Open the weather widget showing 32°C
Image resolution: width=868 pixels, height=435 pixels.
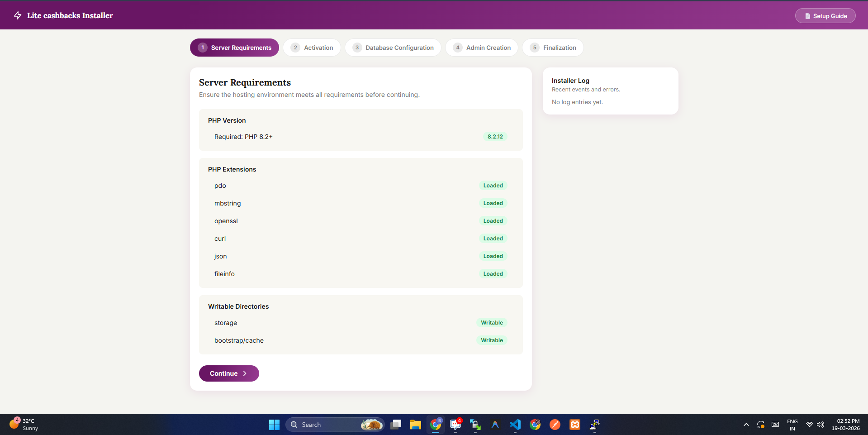pos(24,425)
